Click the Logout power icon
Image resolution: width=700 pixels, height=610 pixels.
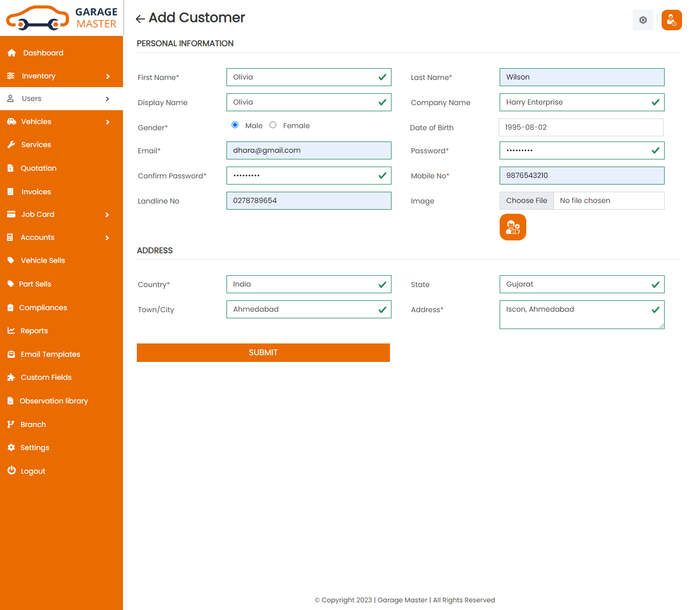click(x=11, y=471)
